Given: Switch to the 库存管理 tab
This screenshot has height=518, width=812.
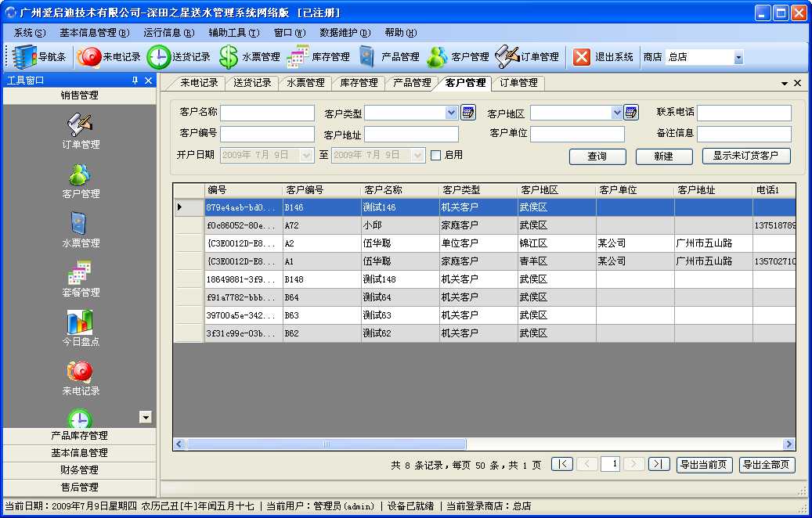Looking at the screenshot, I should [x=359, y=83].
